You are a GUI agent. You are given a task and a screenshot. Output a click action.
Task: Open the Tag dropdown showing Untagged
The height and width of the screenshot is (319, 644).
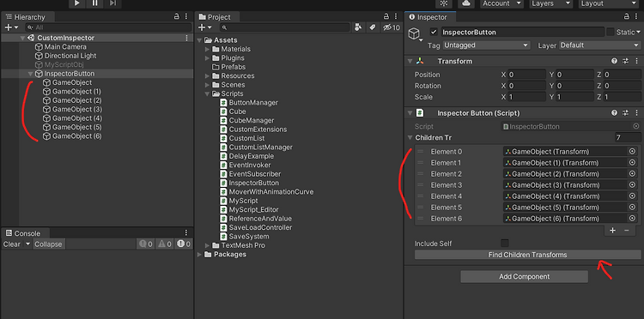(486, 45)
